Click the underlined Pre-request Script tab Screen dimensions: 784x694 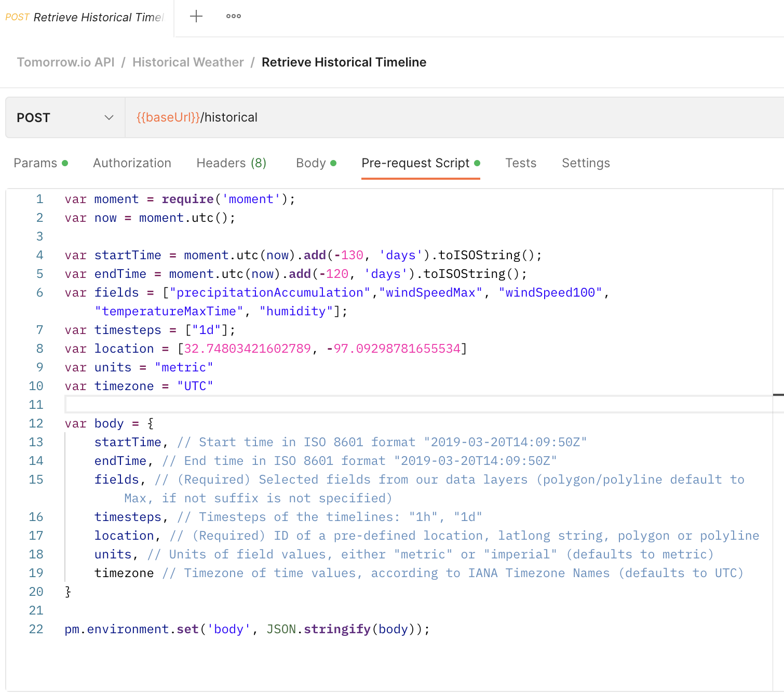click(x=415, y=163)
